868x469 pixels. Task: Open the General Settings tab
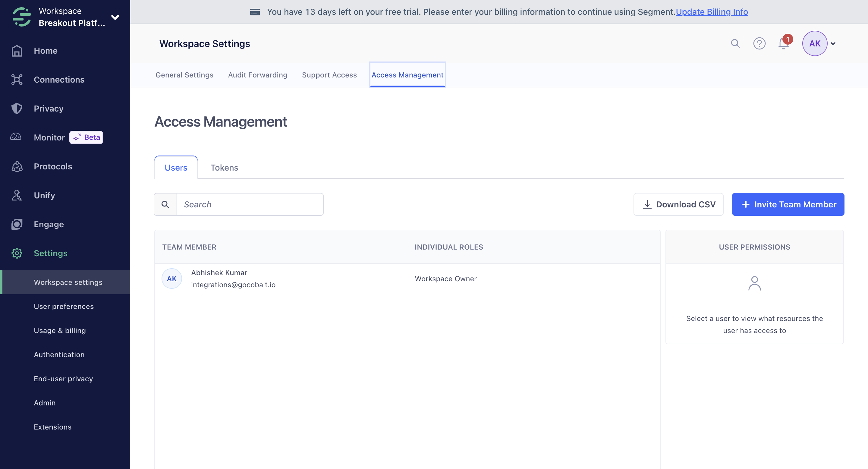click(184, 75)
